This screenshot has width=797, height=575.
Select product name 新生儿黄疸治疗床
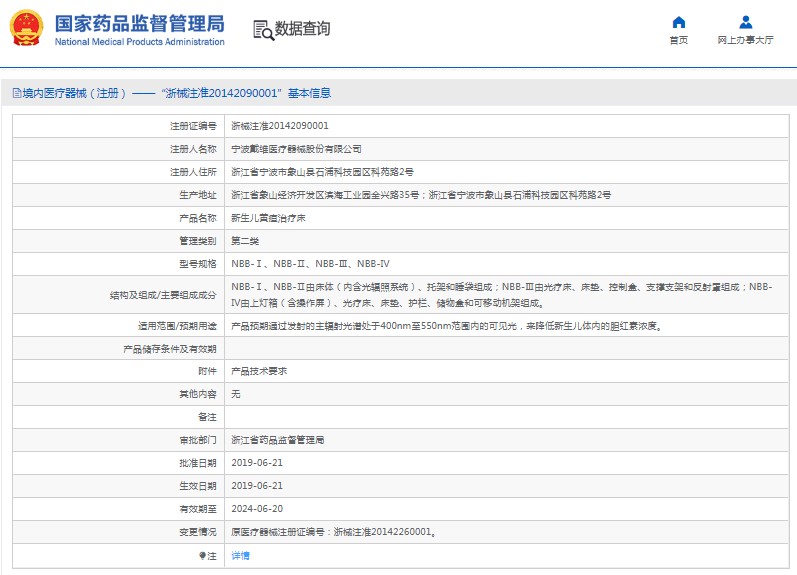click(268, 218)
